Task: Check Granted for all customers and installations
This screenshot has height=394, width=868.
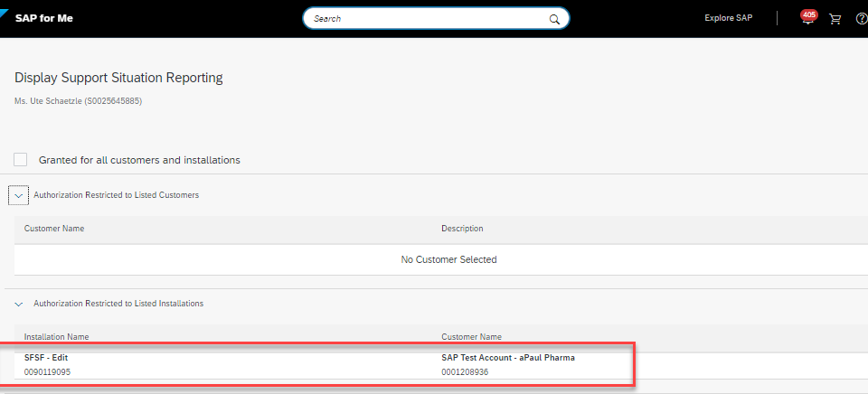Action: click(x=21, y=160)
